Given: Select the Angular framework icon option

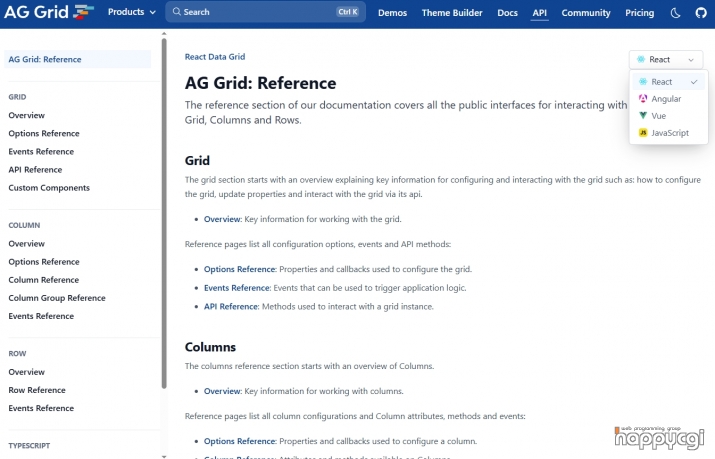Looking at the screenshot, I should pyautogui.click(x=643, y=99).
